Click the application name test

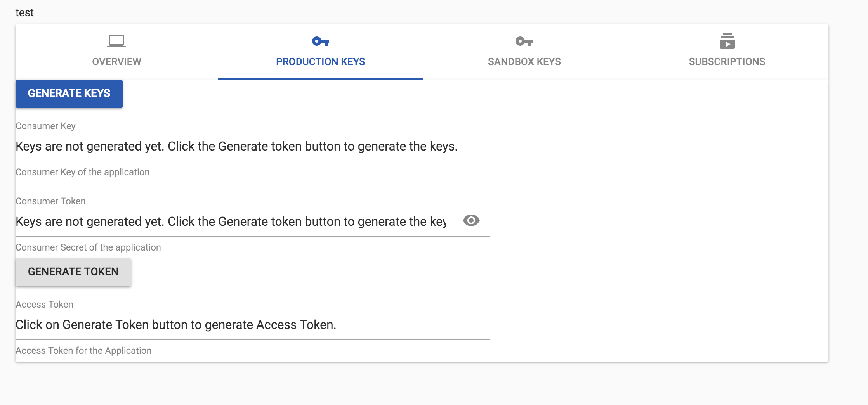pos(24,12)
